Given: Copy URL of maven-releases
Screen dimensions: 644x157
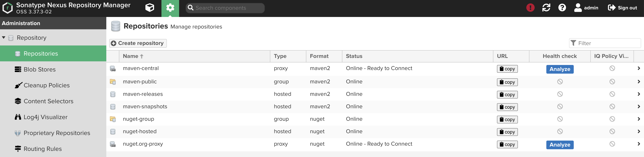Looking at the screenshot, I should tap(507, 95).
